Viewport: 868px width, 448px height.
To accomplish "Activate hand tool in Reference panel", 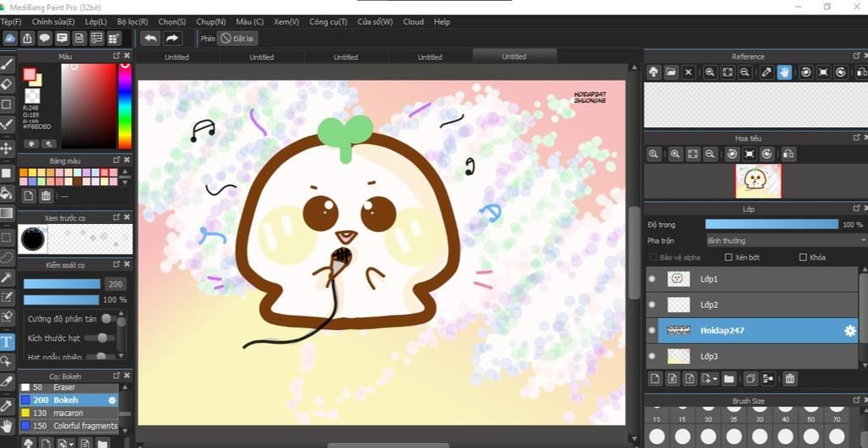I will click(784, 72).
